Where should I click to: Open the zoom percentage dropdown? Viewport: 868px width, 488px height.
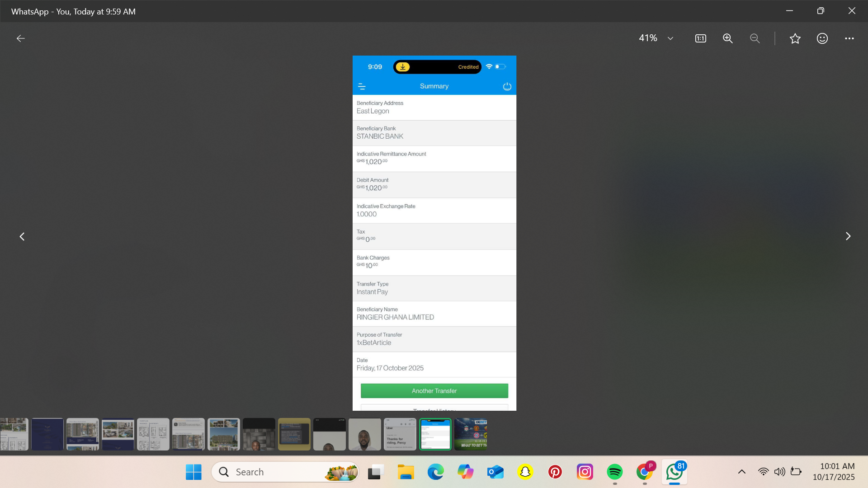(x=670, y=38)
